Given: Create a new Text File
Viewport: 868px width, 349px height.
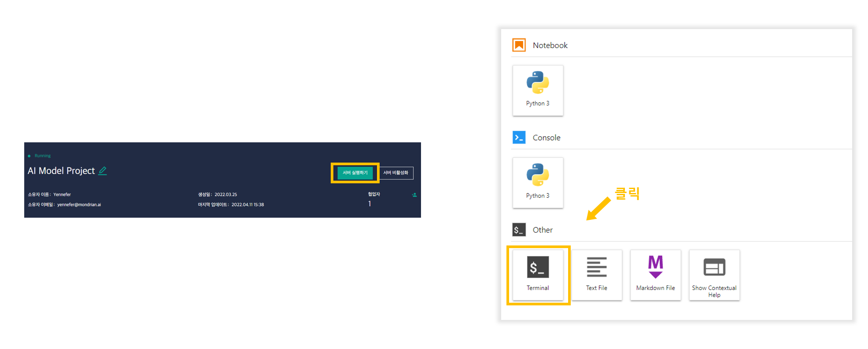Looking at the screenshot, I should pos(597,275).
